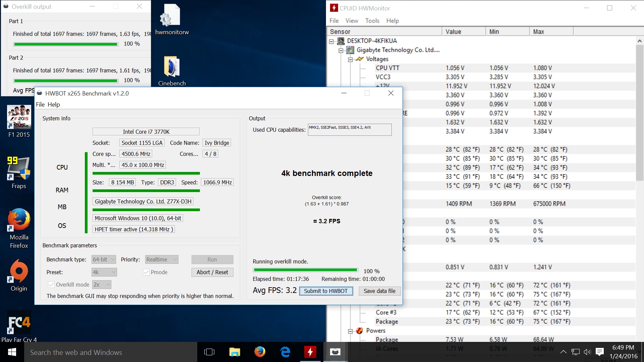Open the HWMonitor Tools menu
Screen dimensions: 644x362
pos(372,21)
